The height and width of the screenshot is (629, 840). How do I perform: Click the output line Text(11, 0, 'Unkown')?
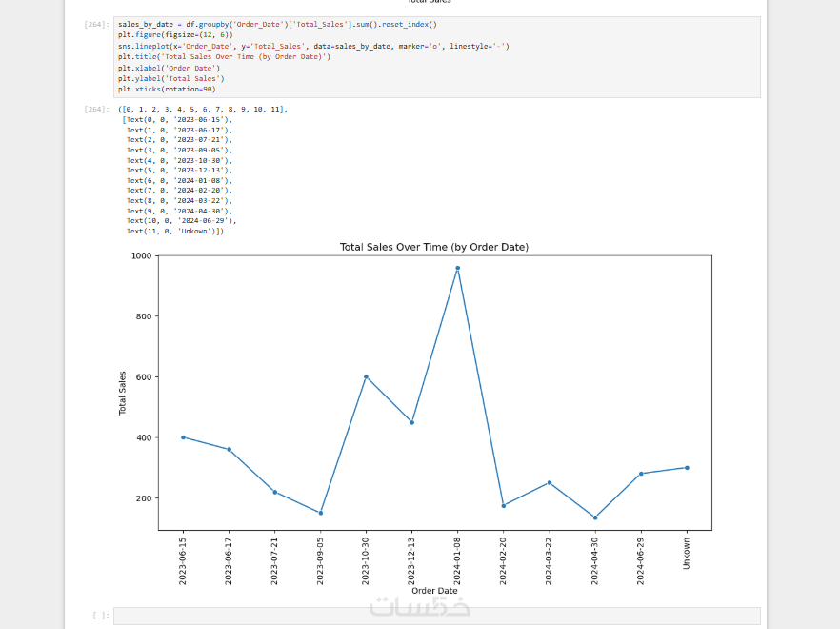click(175, 232)
